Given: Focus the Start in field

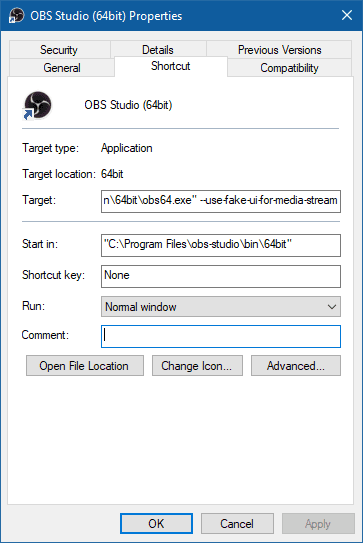Looking at the screenshot, I should 221,246.
